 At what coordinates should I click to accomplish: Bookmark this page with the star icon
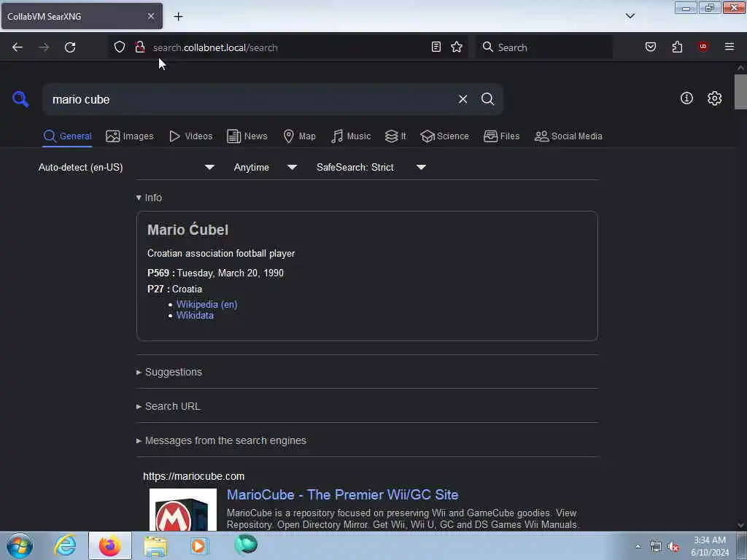pyautogui.click(x=457, y=47)
